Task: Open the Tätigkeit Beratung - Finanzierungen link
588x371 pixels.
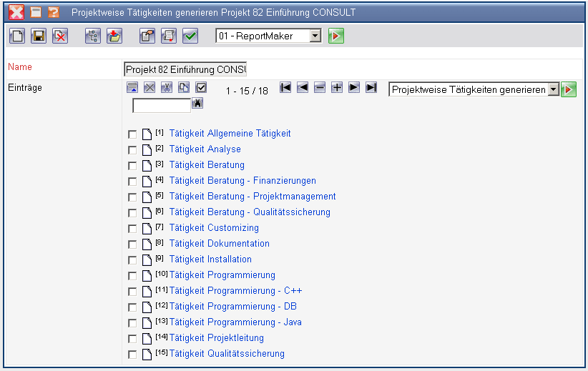Action: click(242, 181)
